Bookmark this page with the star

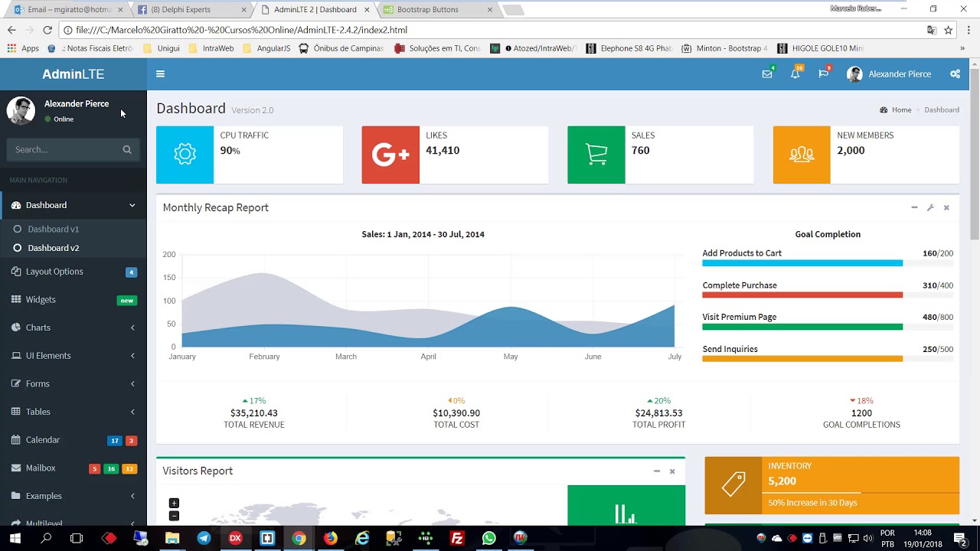[x=948, y=30]
